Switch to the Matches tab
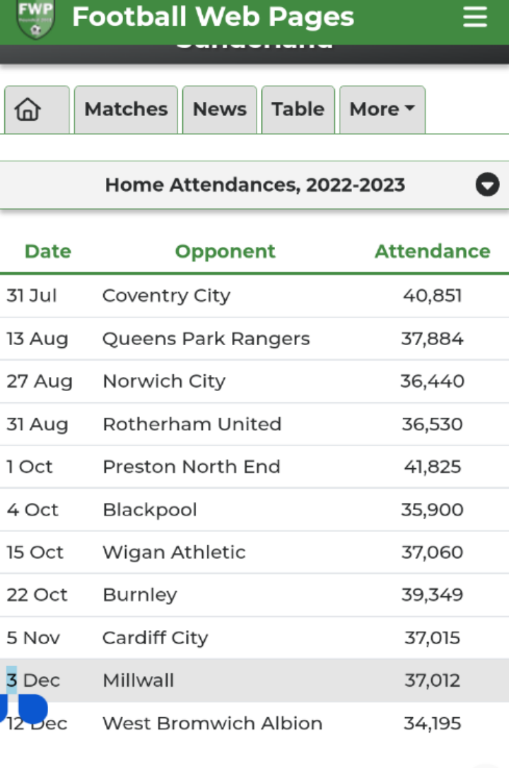Image resolution: width=509 pixels, height=768 pixels. (x=126, y=109)
